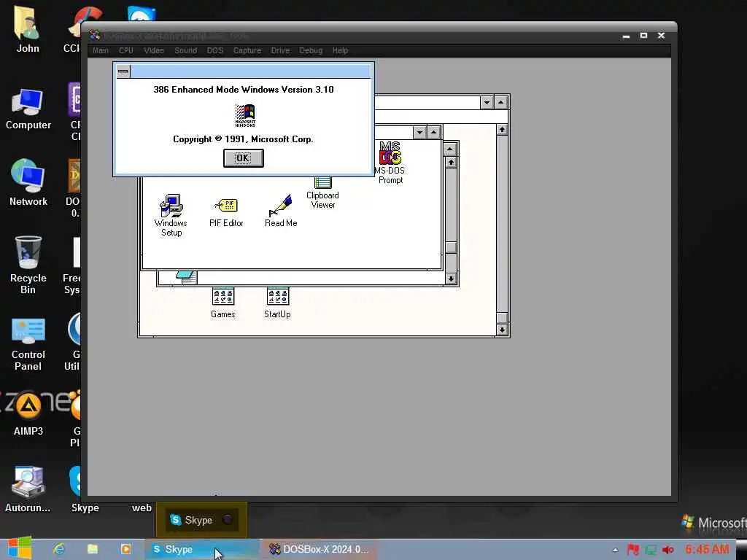747x560 pixels.
Task: Open the Debug menu
Action: 311,50
